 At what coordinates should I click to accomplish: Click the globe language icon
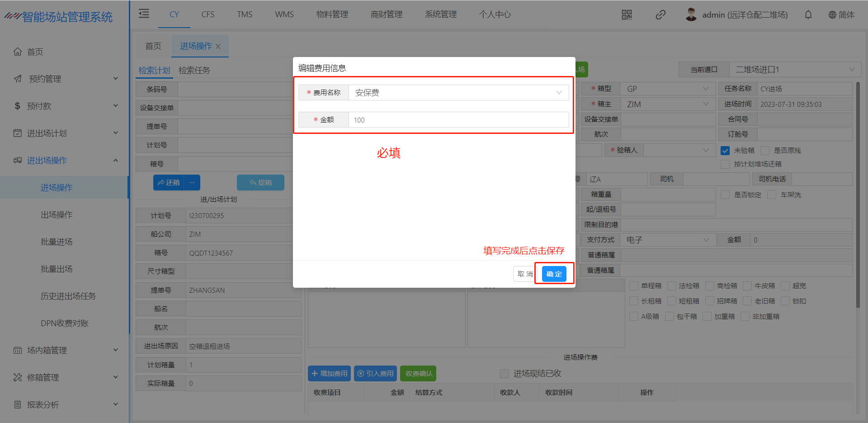(x=832, y=15)
